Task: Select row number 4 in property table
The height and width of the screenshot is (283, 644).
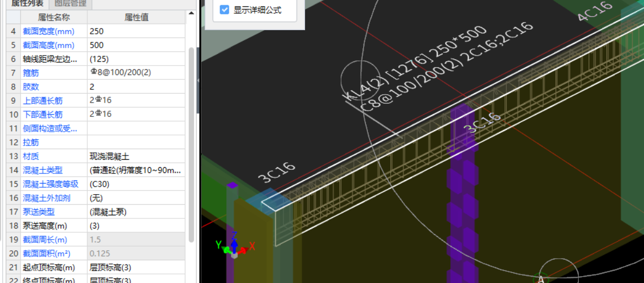Action: tap(13, 31)
